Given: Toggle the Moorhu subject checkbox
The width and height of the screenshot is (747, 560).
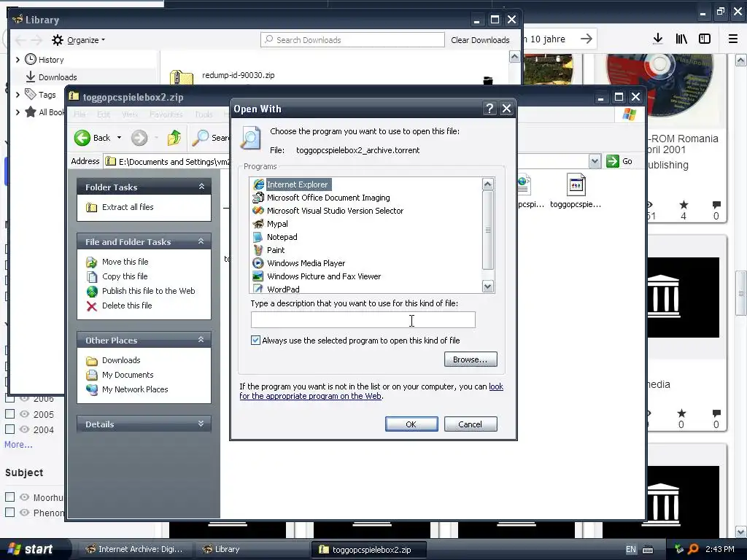Looking at the screenshot, I should (9, 497).
